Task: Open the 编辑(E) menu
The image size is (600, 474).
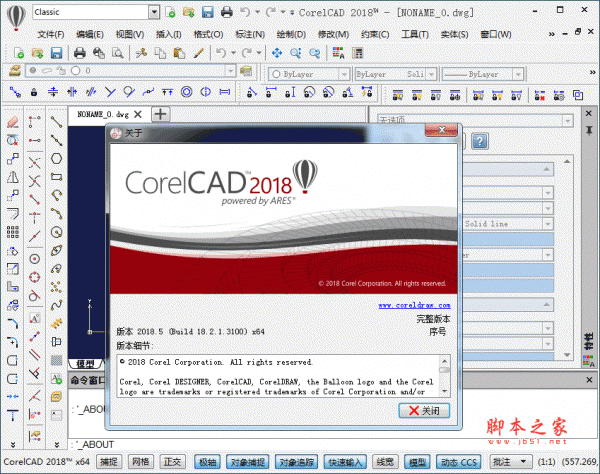Action: [x=90, y=34]
